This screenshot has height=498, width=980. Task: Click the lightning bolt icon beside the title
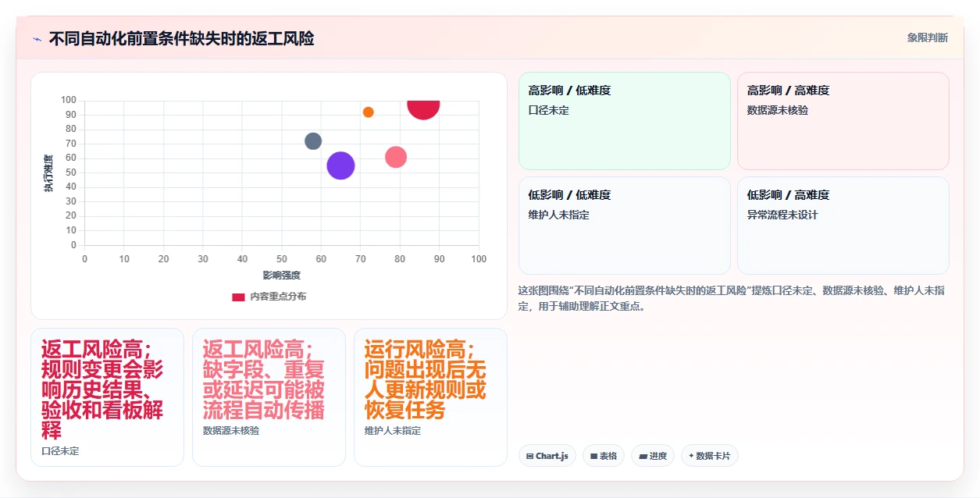[37, 39]
